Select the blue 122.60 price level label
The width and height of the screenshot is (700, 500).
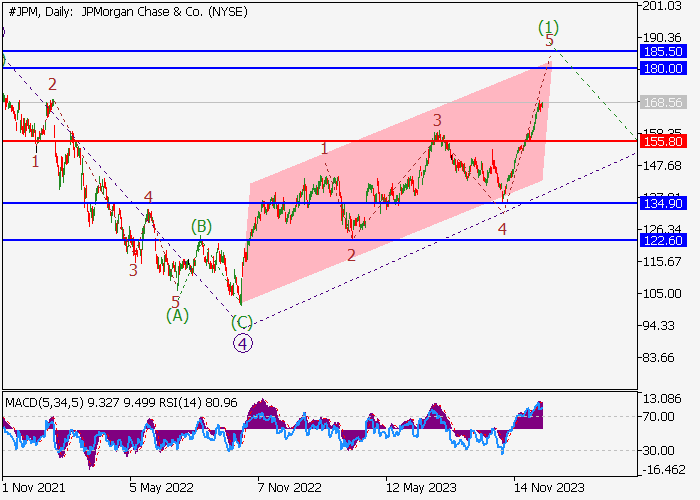[663, 240]
